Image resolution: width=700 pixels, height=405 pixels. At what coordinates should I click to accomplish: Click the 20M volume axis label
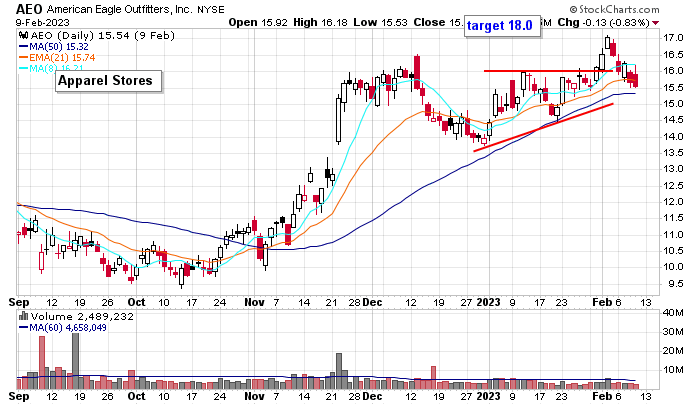tap(673, 351)
